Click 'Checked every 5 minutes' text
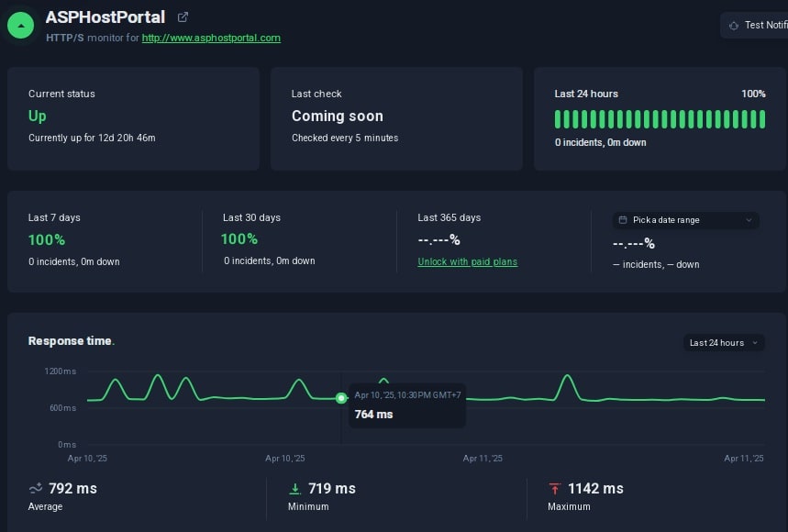This screenshot has width=788, height=532. (345, 138)
